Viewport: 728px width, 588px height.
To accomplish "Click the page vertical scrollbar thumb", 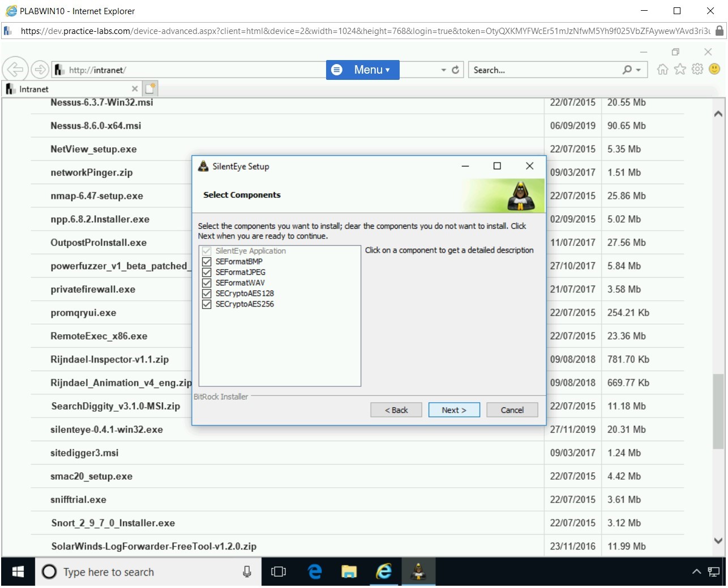I will 718,411.
